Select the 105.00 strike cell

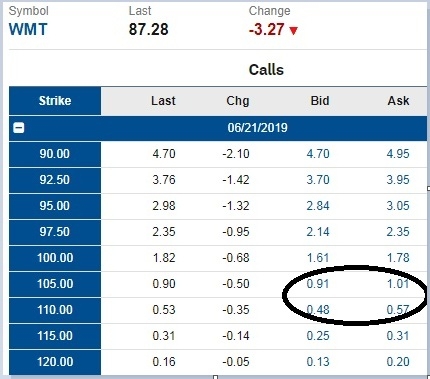[x=55, y=284]
